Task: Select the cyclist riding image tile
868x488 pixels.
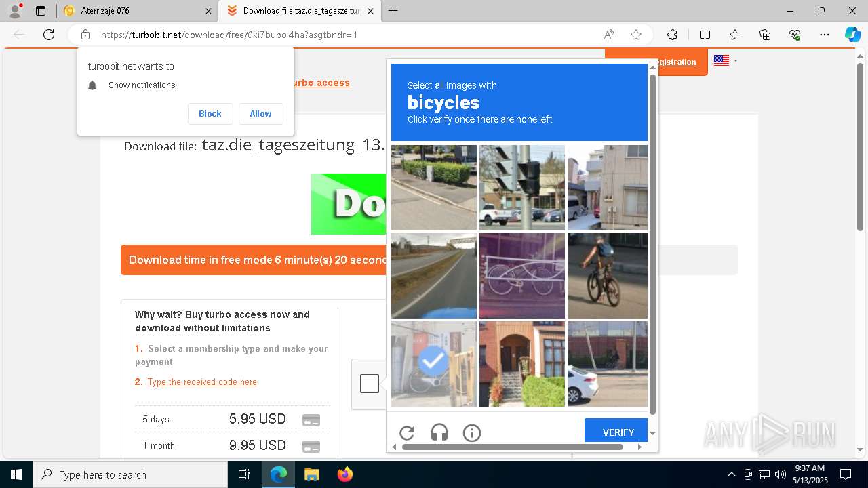Action: 608,276
